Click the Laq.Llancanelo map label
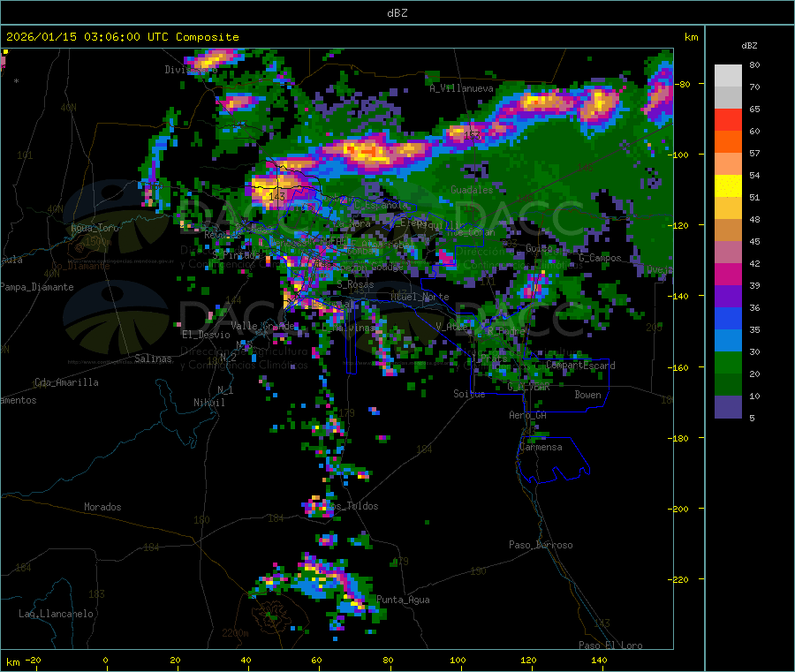The width and height of the screenshot is (795, 672). click(56, 615)
